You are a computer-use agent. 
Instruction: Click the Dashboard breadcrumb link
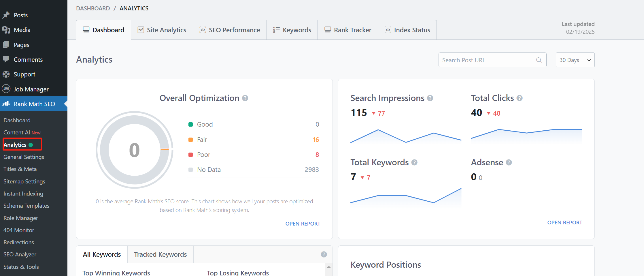(93, 8)
